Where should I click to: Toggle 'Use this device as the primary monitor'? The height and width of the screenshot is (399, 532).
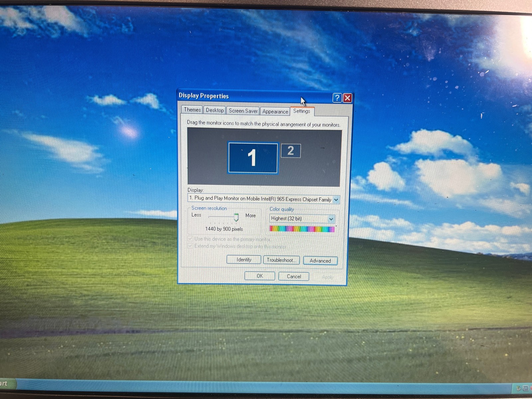click(229, 239)
